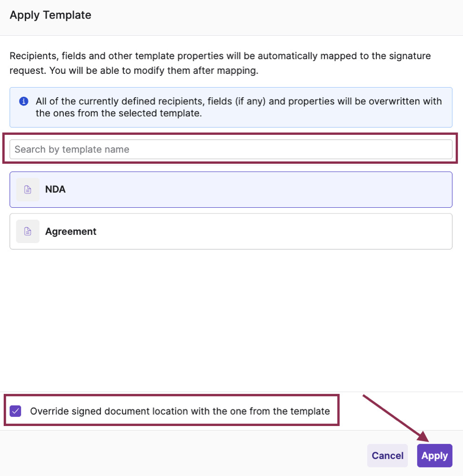Select the NDA template row
The height and width of the screenshot is (476, 463).
coord(231,190)
